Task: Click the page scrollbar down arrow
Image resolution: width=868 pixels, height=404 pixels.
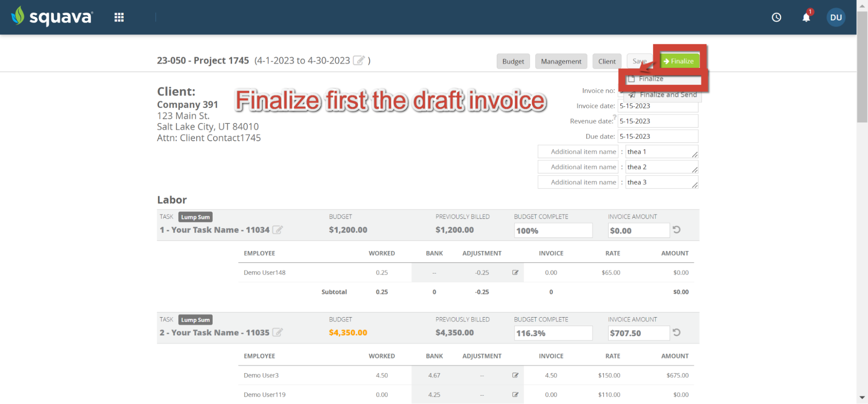Action: tap(862, 397)
